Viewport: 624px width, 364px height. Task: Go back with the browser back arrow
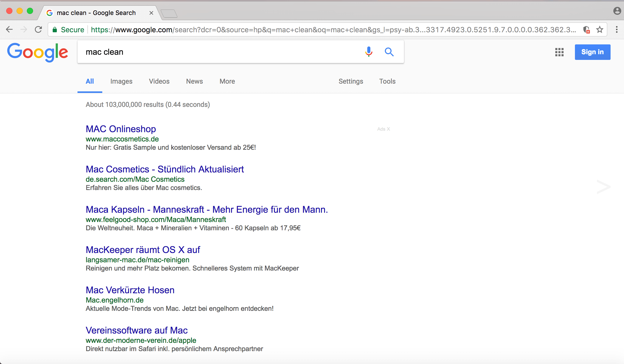[x=9, y=29]
